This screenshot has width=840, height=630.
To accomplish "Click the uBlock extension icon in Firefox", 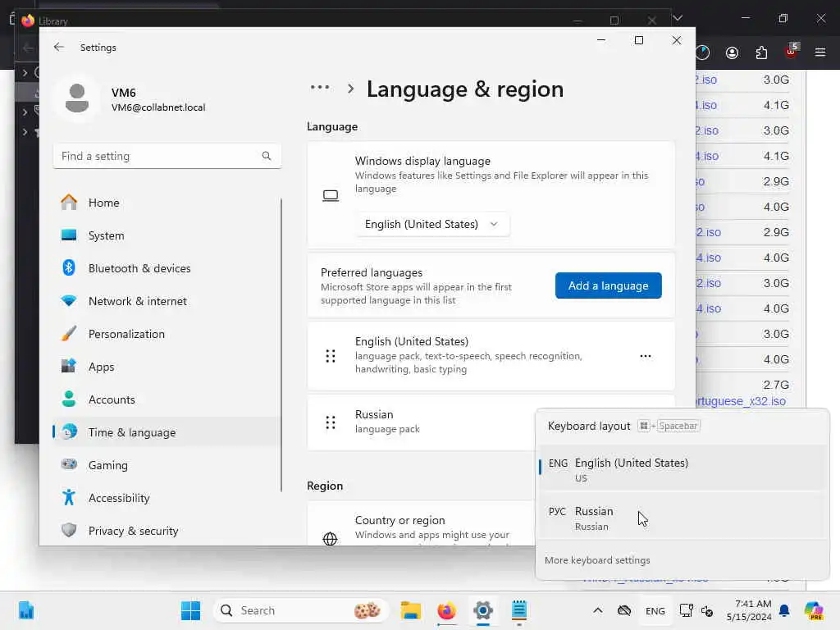I will pyautogui.click(x=792, y=51).
